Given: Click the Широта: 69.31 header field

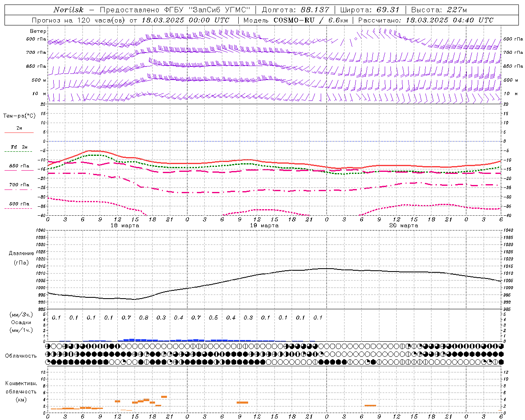Looking at the screenshot, I should (x=370, y=10).
